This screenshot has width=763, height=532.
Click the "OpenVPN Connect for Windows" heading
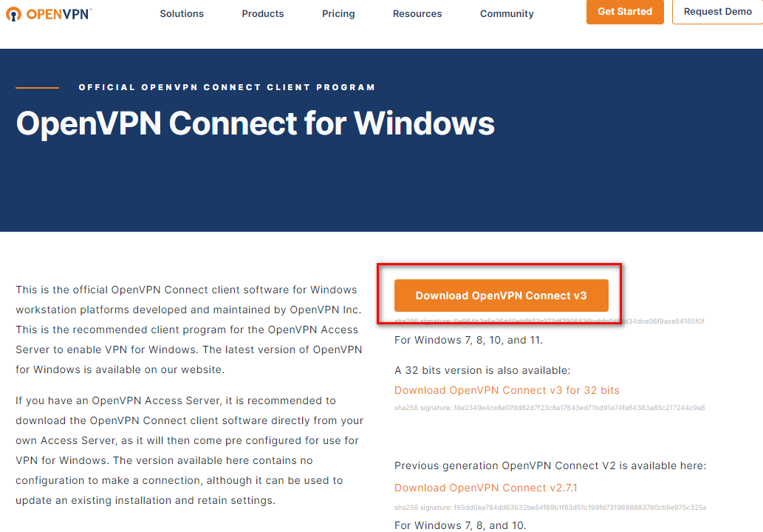tap(256, 123)
